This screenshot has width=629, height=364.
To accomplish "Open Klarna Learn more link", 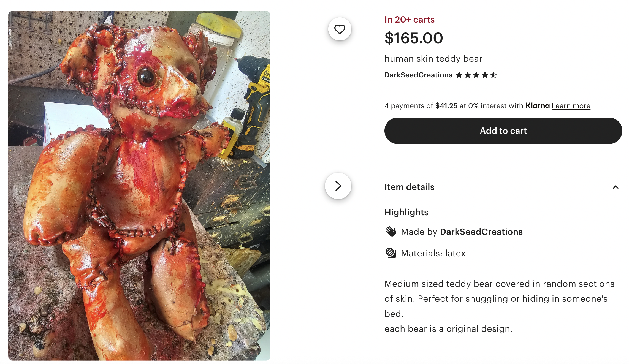I will coord(571,106).
